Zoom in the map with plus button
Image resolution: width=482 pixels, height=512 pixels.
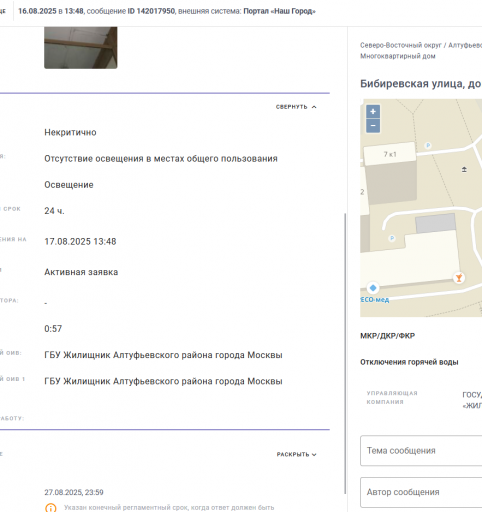click(x=373, y=112)
